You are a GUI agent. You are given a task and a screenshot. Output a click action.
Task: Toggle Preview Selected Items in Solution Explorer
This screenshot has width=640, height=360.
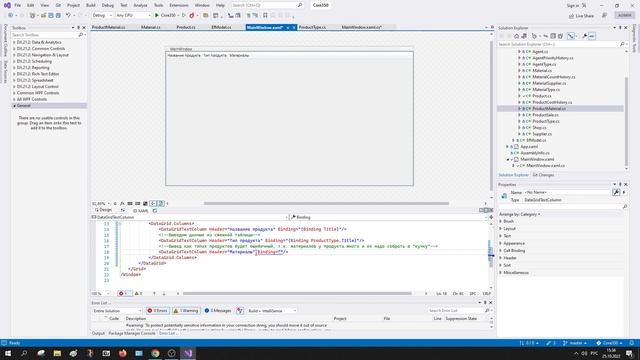click(592, 36)
